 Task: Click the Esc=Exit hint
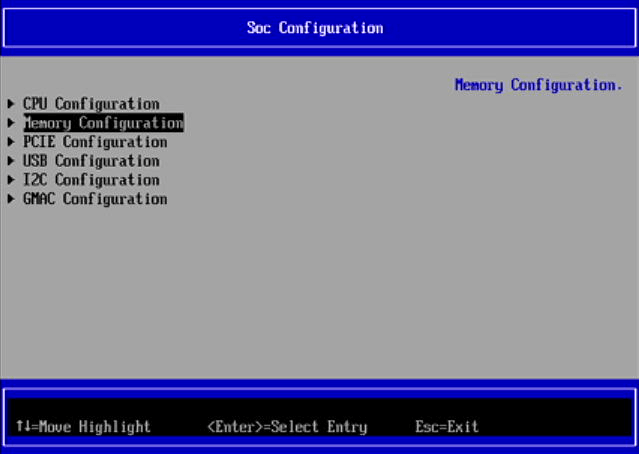pyautogui.click(x=447, y=427)
